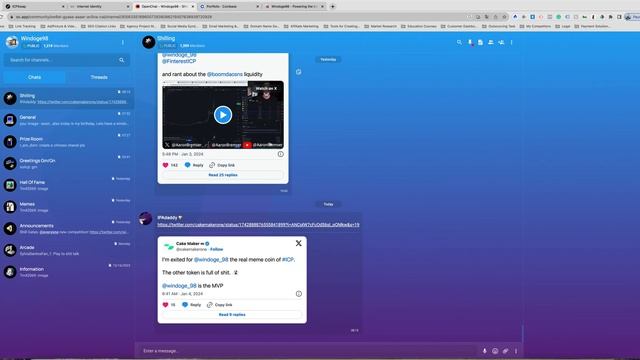The height and width of the screenshot is (360, 640).
Task: Click the @windoge_98 mention in first line
Action: 211,260
